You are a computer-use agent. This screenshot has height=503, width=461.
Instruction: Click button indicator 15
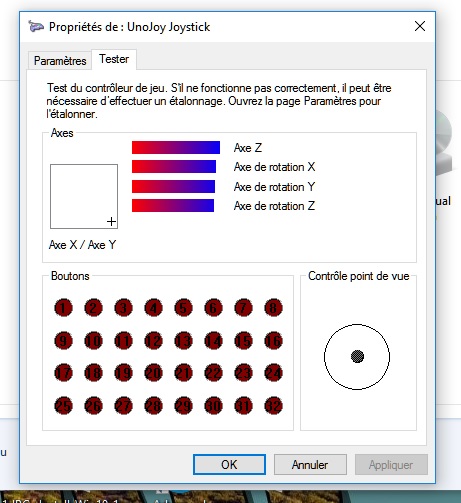(x=243, y=340)
